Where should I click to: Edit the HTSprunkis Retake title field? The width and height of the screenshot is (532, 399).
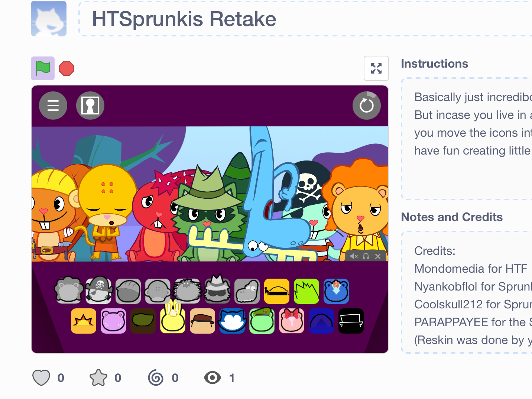point(305,19)
